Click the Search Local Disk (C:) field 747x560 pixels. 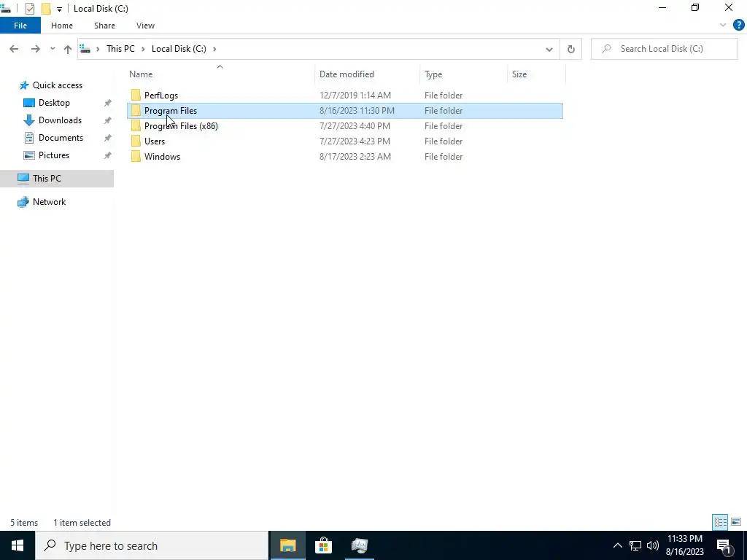664,49
